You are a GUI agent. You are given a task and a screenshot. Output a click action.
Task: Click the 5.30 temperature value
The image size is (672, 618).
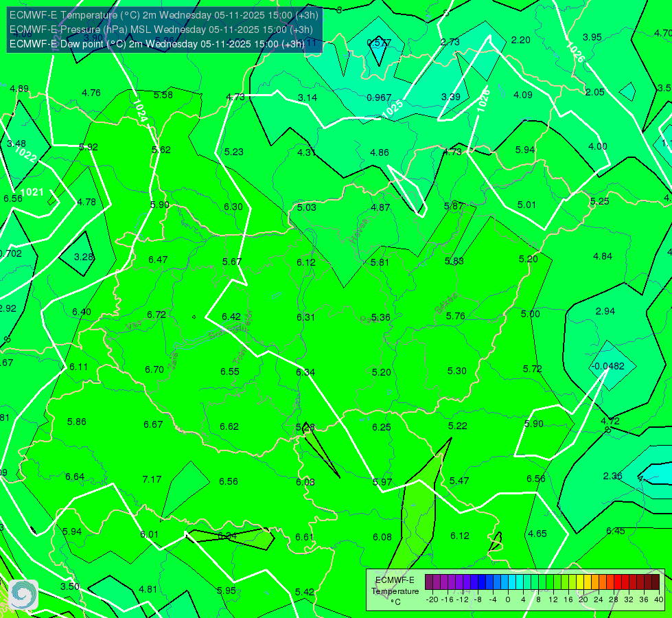point(457,371)
